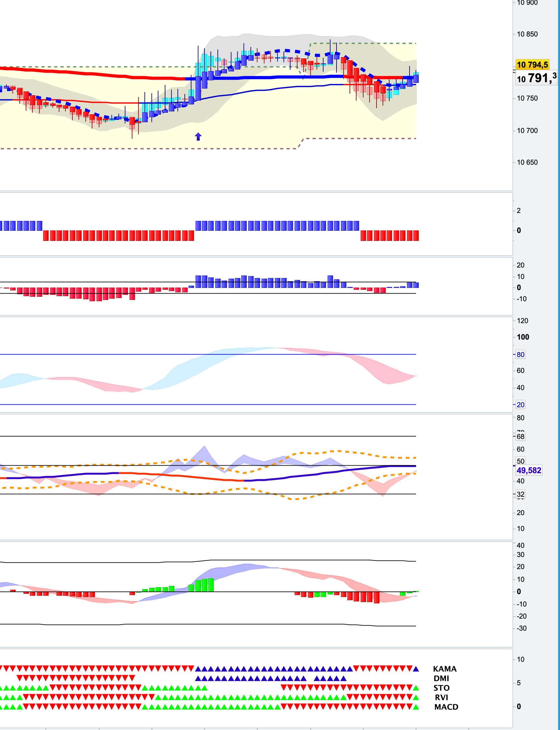Click the last green triangle in the STO row
This screenshot has width=560, height=730.
(416, 688)
